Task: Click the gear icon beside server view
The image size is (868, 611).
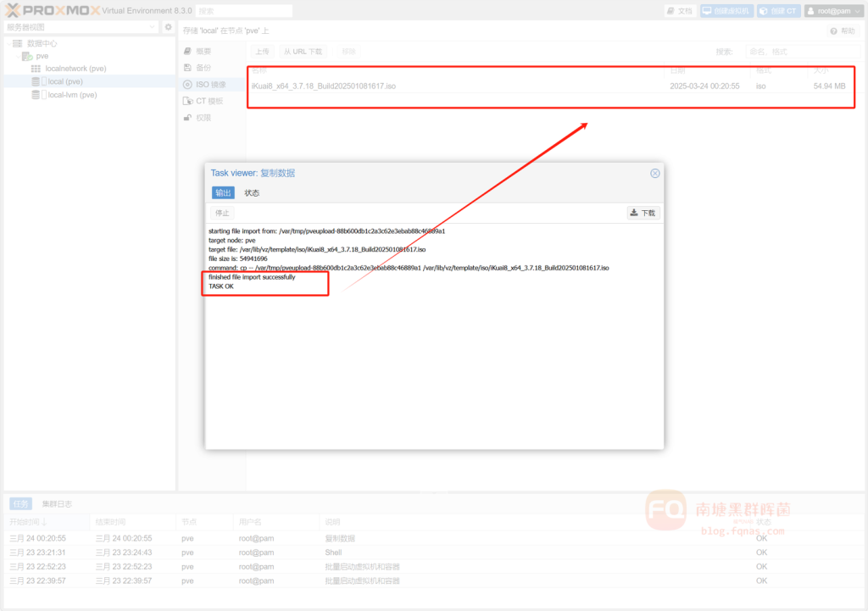Action: point(168,27)
